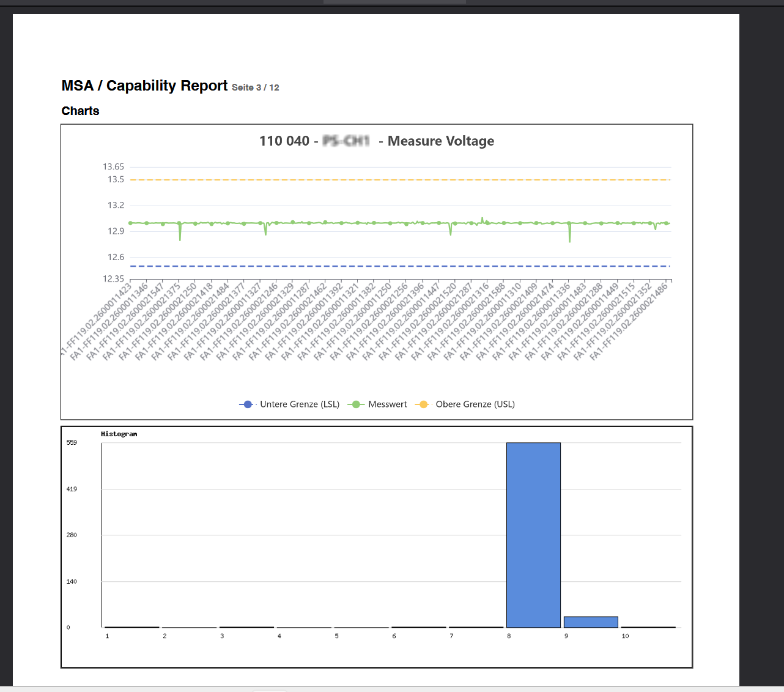This screenshot has width=784, height=692.
Task: Click the MSA / Capability Report title
Action: [x=144, y=86]
